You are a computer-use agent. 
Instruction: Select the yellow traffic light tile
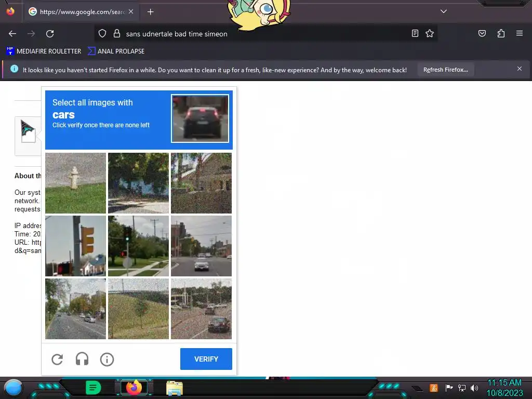[76, 246]
